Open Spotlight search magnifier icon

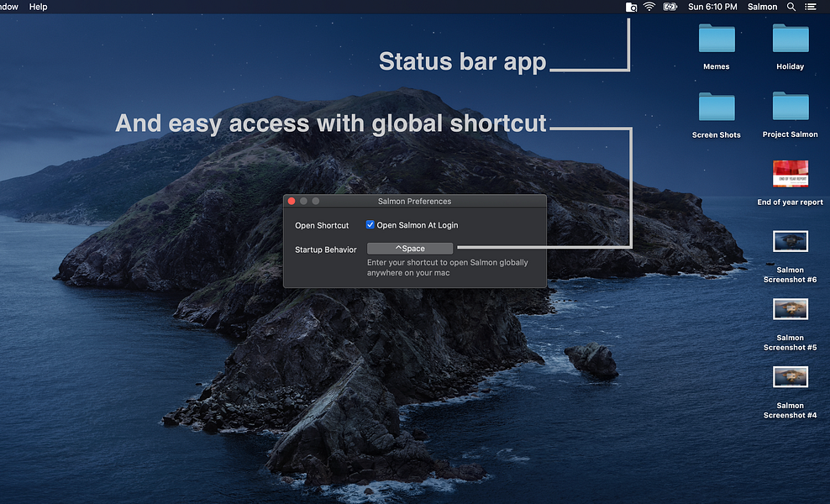(791, 7)
